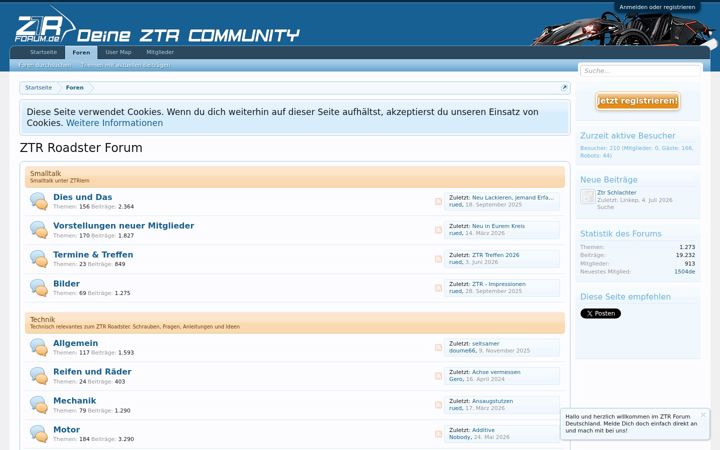Open RSS feed for Termine & Treffen
The width and height of the screenshot is (720, 450).
click(x=439, y=259)
